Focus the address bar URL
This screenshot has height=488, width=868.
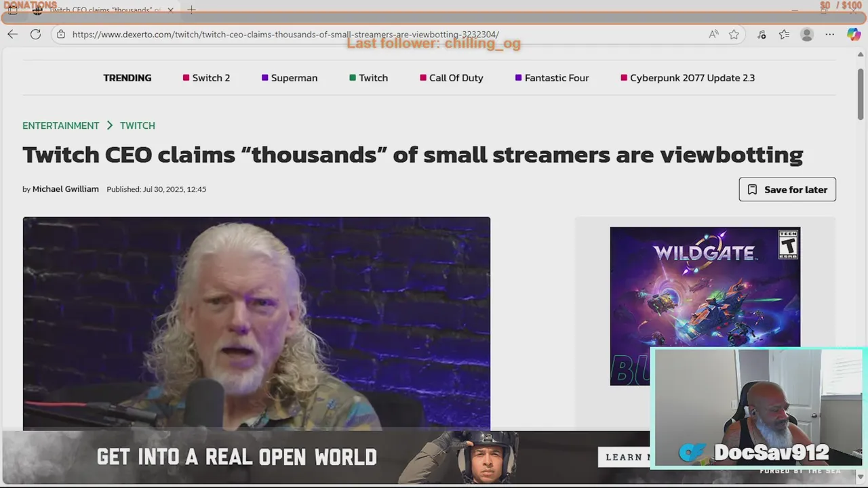click(x=285, y=34)
